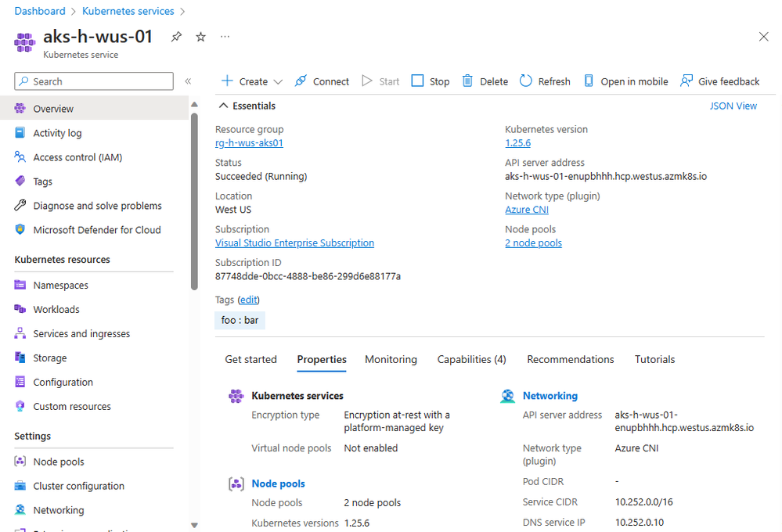The height and width of the screenshot is (532, 782).
Task: Open the Capabilities (4) tab
Action: point(471,359)
